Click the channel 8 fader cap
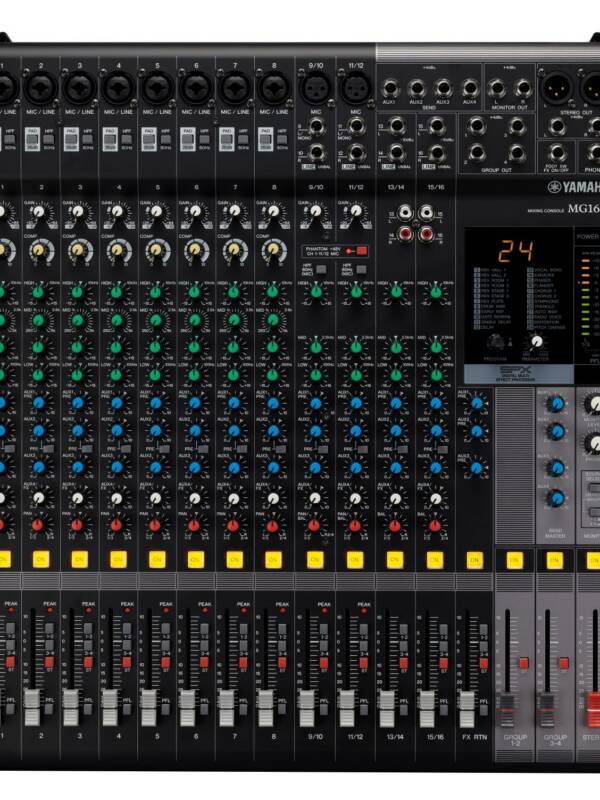This screenshot has height=800, width=600. [265, 707]
